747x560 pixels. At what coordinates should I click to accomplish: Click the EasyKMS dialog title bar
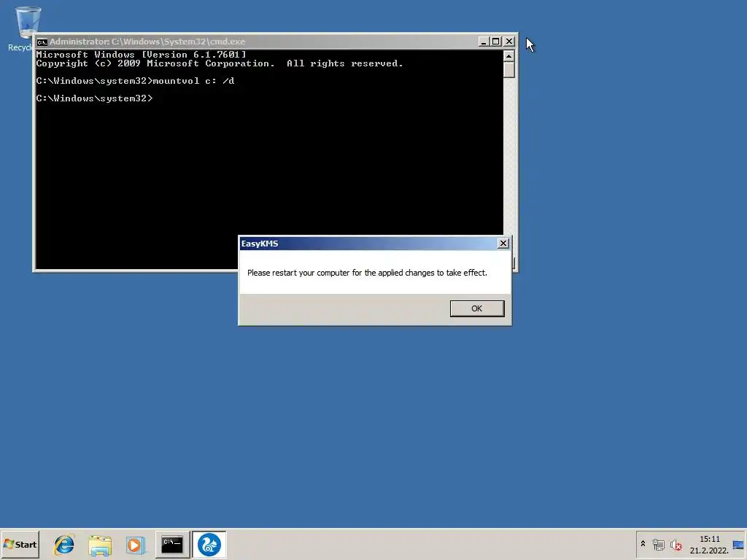click(x=368, y=244)
